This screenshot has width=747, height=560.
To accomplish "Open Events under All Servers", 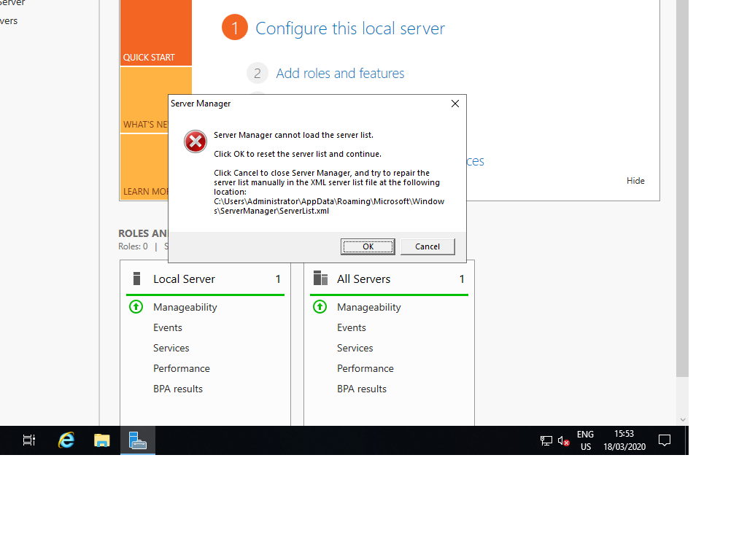I will point(352,327).
